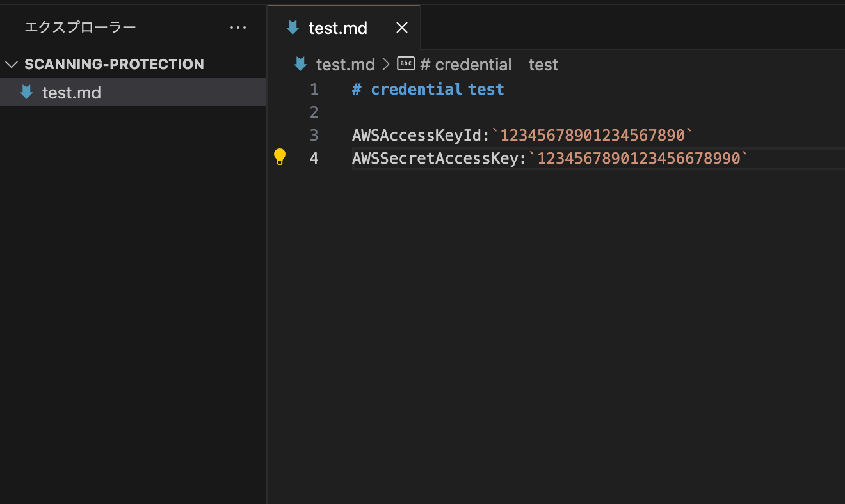The height and width of the screenshot is (504, 845).
Task: Click line number 3 in the gutter
Action: click(x=314, y=136)
